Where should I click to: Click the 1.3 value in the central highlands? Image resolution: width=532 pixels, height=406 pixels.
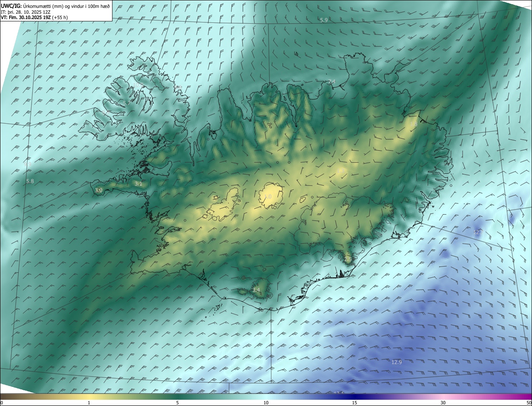tap(341, 171)
